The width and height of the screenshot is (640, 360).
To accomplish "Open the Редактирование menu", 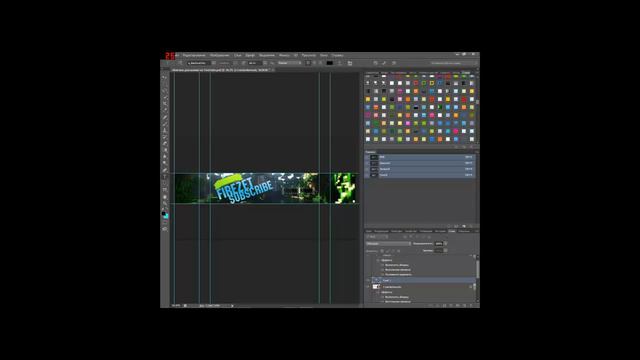I will coord(194,55).
